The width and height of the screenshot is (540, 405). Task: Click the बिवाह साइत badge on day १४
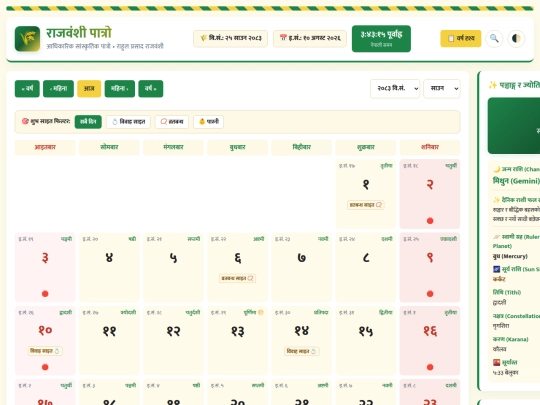tap(301, 351)
